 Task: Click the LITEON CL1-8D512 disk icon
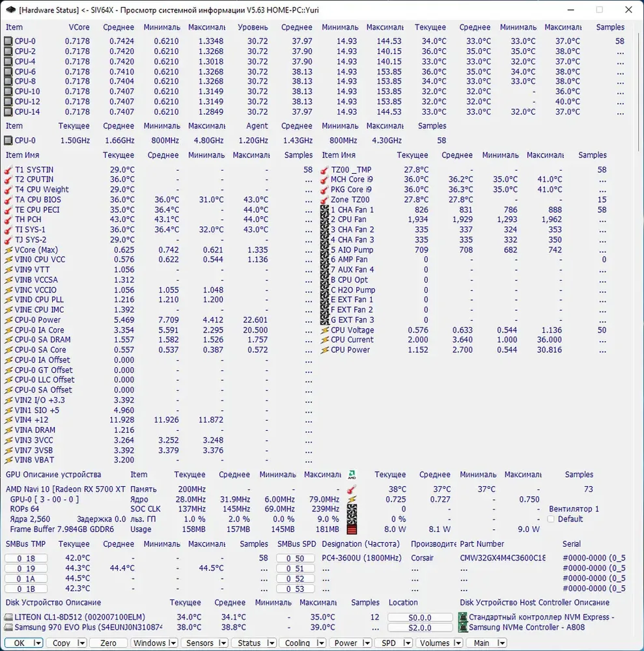(x=8, y=617)
